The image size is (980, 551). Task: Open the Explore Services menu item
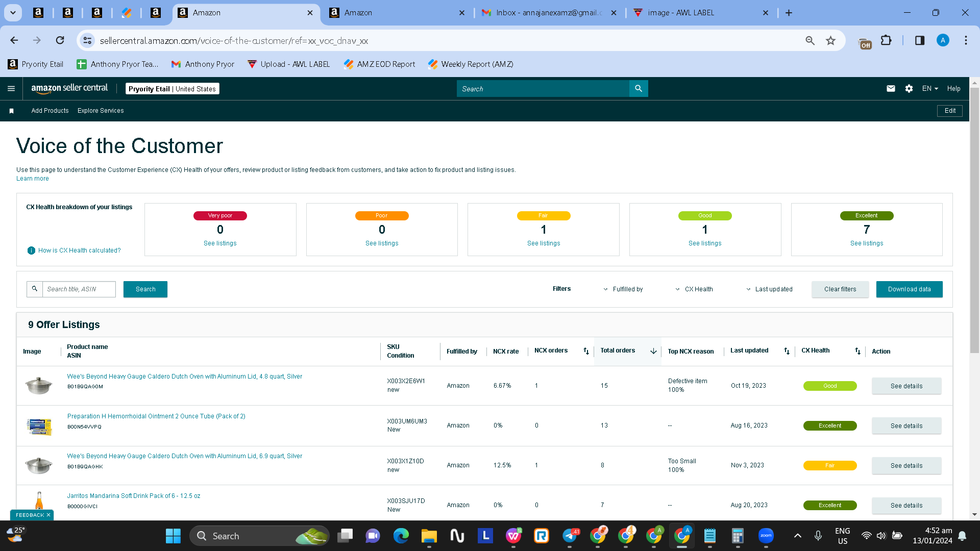click(101, 111)
